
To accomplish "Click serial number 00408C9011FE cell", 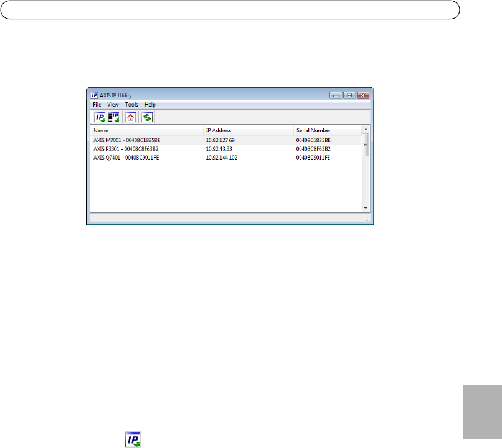I will [313, 158].
